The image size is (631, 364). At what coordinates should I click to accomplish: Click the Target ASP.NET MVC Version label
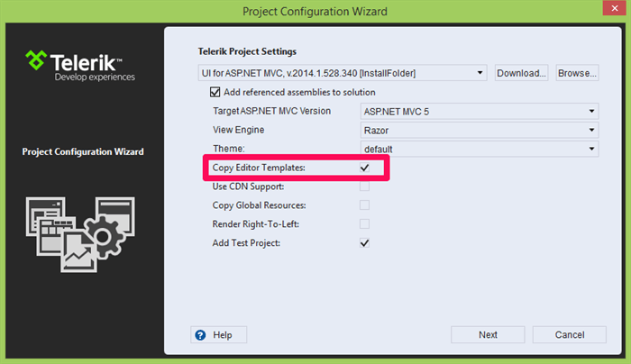(271, 111)
